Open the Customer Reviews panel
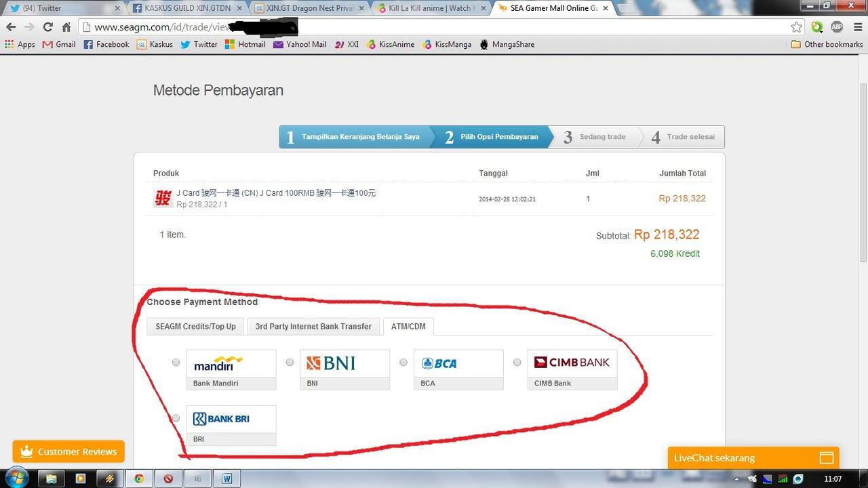 point(68,451)
